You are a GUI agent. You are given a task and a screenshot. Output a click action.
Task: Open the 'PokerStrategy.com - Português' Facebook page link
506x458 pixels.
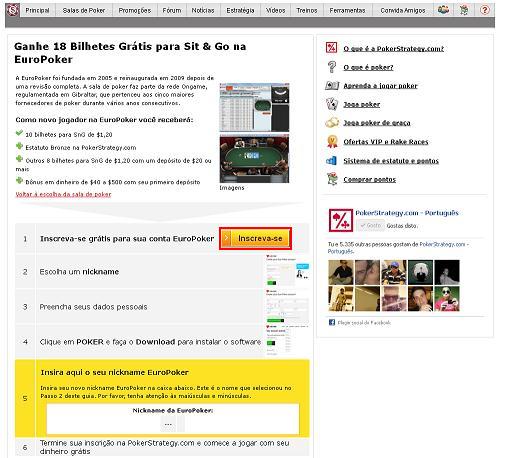(407, 213)
